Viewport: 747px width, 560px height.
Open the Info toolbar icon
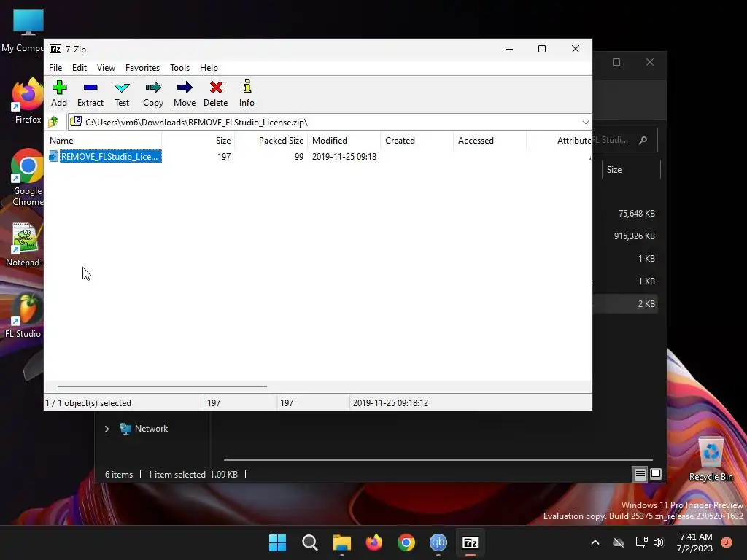247,93
